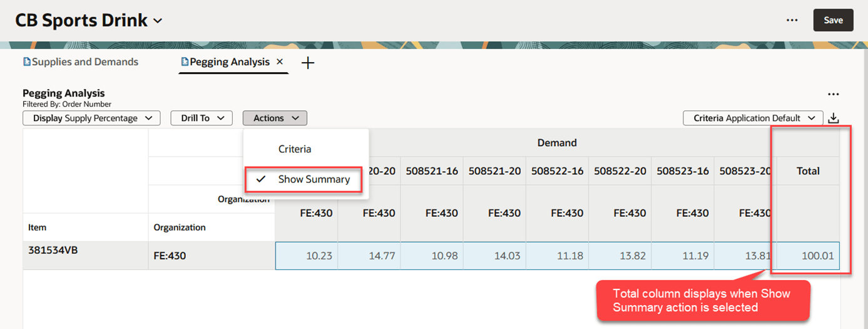Click the FE:430 organization row cell

212,256
